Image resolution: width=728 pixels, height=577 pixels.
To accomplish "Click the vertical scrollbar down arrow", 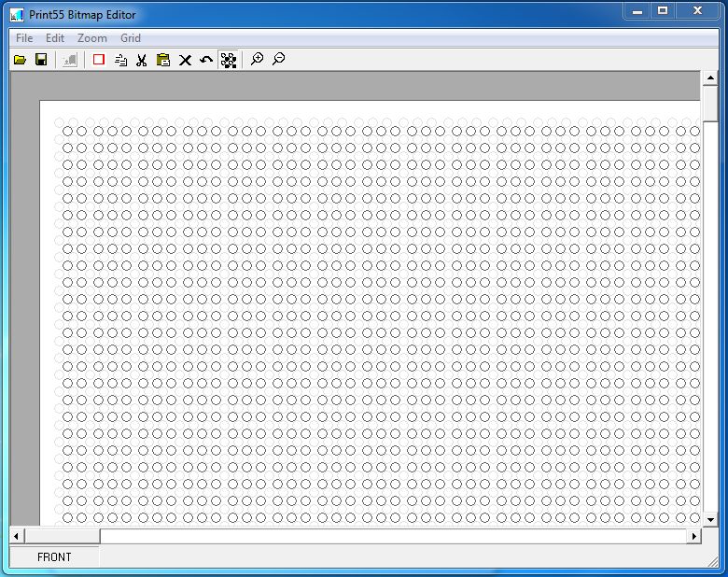I will [710, 519].
